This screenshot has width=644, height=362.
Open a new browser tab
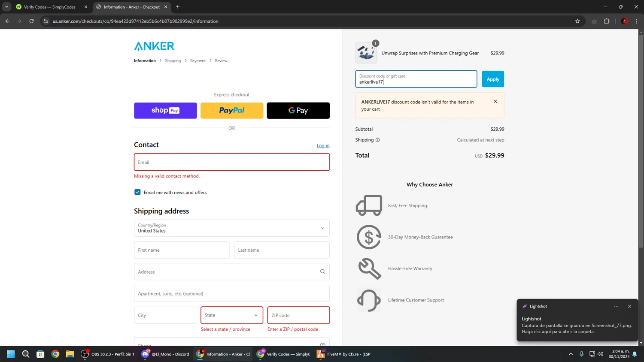[x=178, y=7]
